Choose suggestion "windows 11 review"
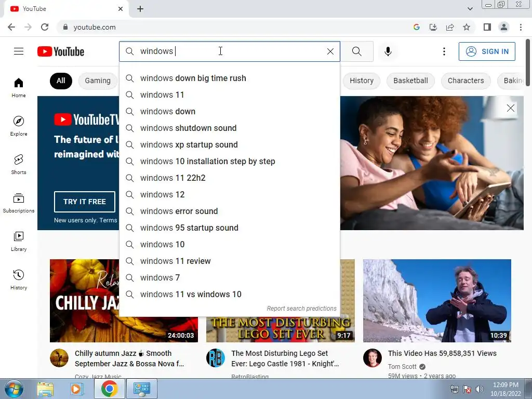Viewport: 532px width, 399px height. [x=230, y=261]
